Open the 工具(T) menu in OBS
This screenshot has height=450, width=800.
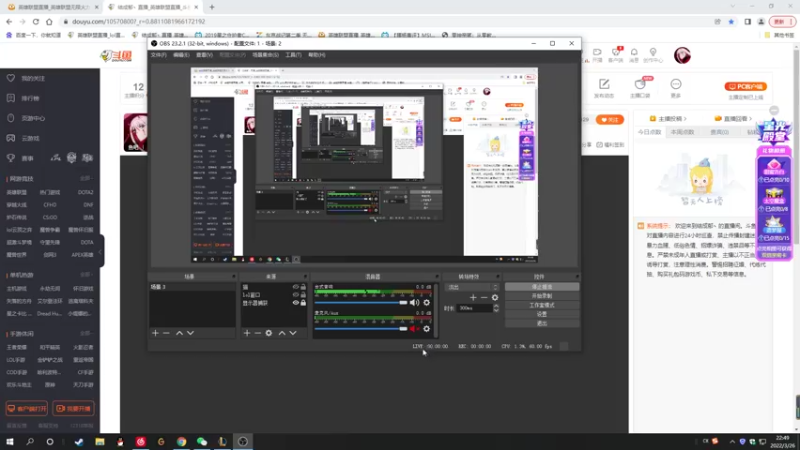[293, 55]
